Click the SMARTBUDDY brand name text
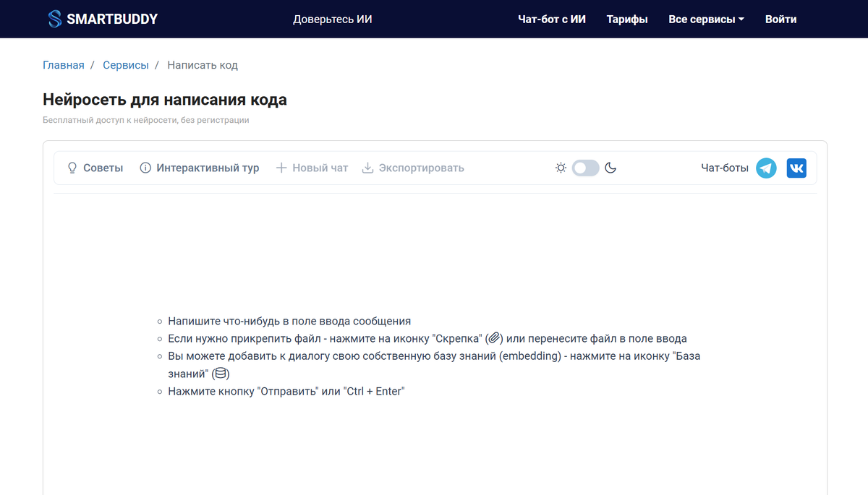 (112, 20)
